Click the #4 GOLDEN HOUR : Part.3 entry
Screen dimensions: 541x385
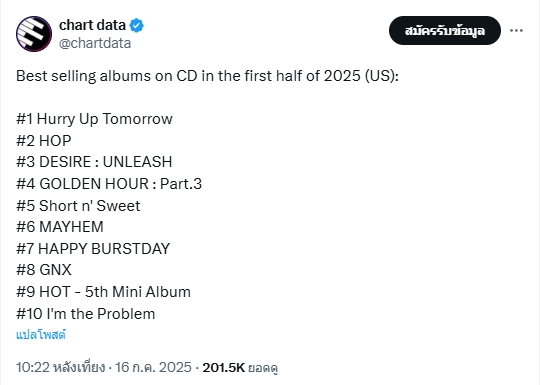pos(109,184)
